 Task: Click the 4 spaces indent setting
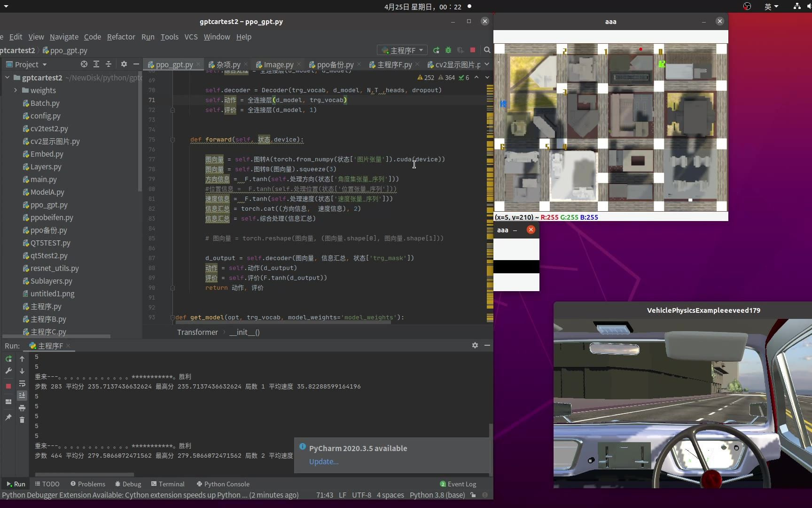(390, 495)
